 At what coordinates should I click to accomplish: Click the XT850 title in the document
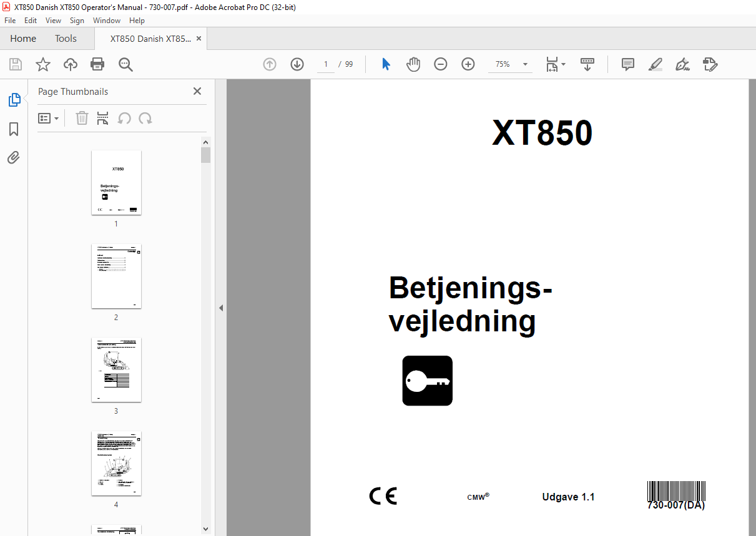coord(542,133)
